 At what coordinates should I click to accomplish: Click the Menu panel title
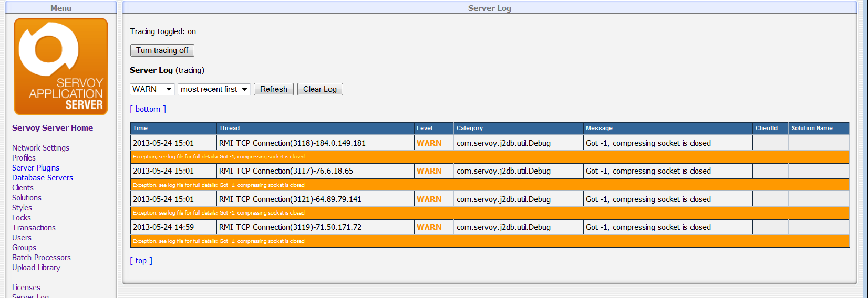click(x=61, y=8)
